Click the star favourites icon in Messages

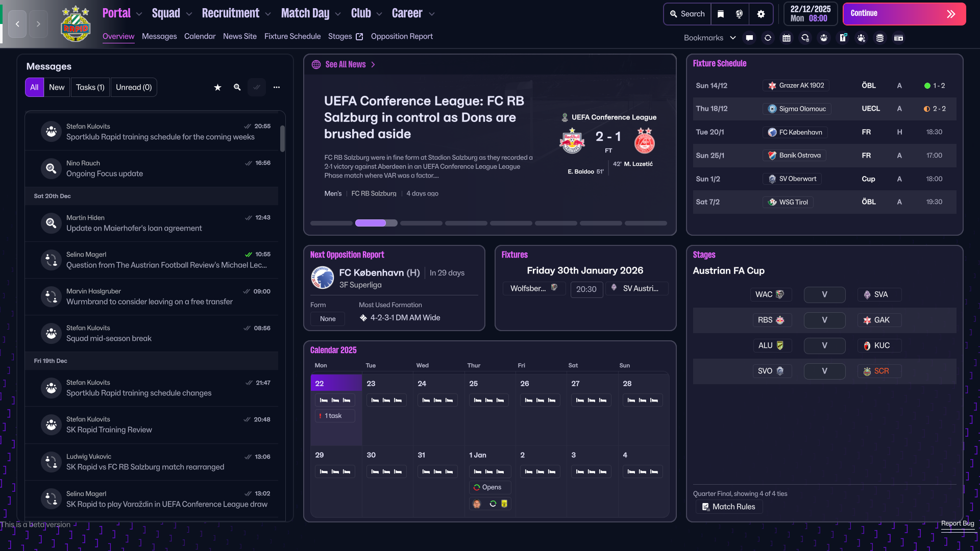pos(217,87)
